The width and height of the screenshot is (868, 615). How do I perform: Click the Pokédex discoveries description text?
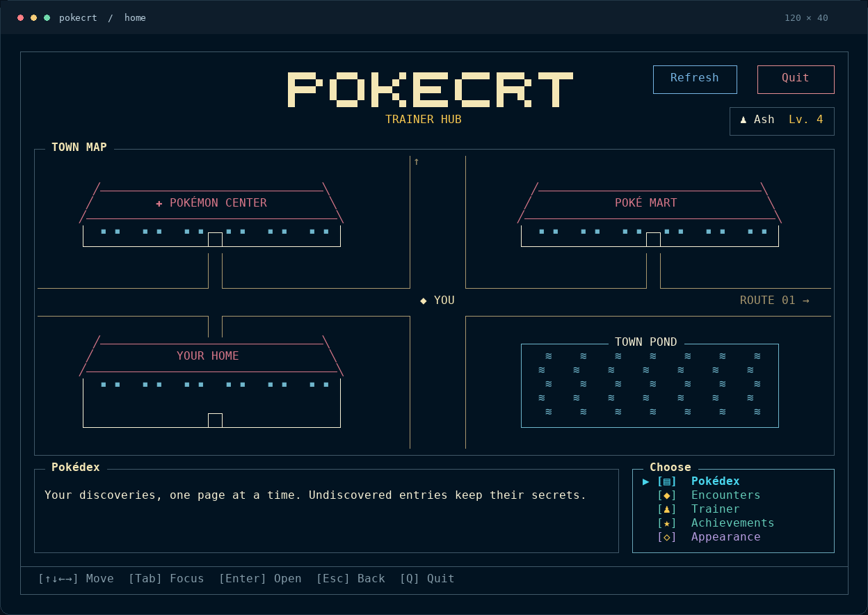(x=316, y=495)
